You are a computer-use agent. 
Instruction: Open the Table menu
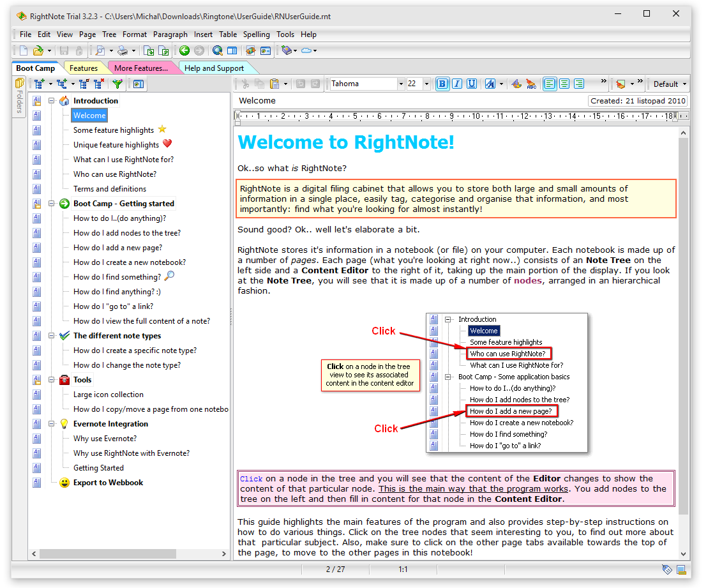point(227,34)
